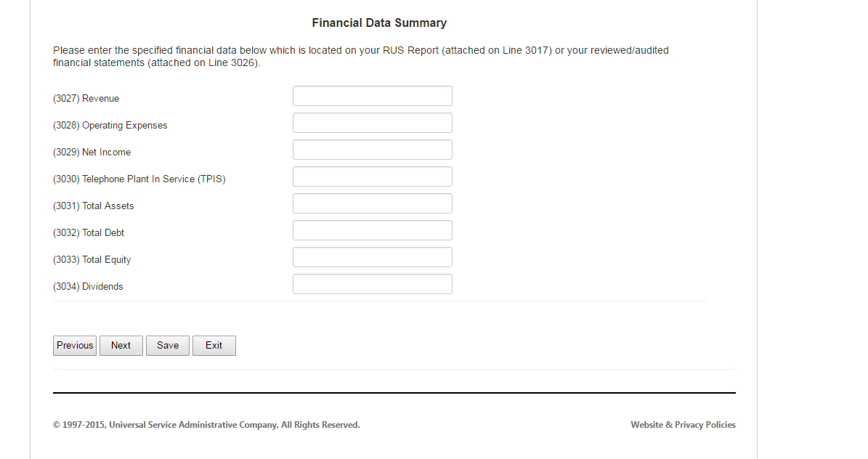Click the Revenue input field
The width and height of the screenshot is (868, 459).
click(372, 96)
